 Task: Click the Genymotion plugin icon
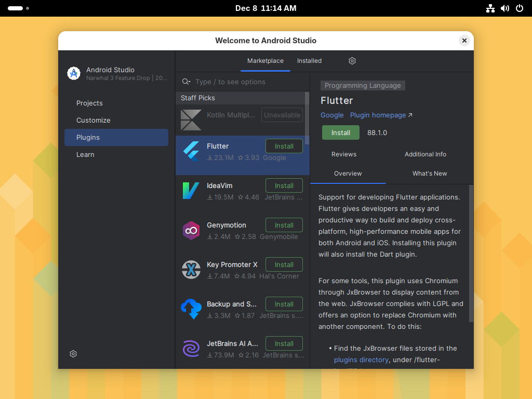pyautogui.click(x=191, y=230)
